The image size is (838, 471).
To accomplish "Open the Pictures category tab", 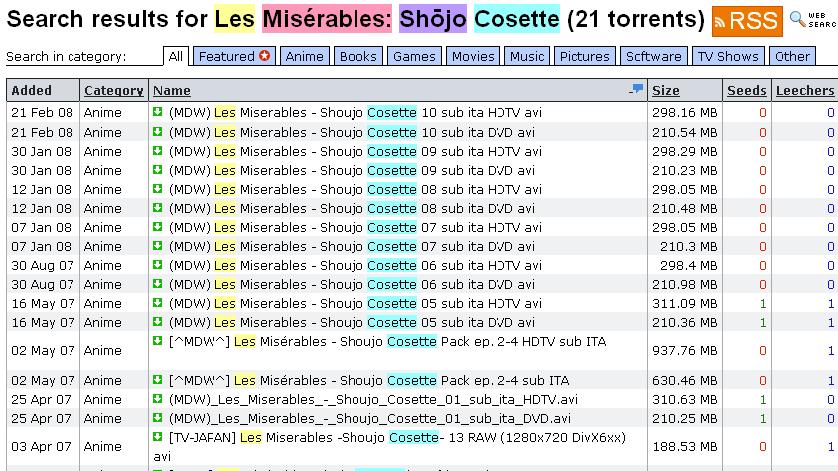I will tap(585, 56).
